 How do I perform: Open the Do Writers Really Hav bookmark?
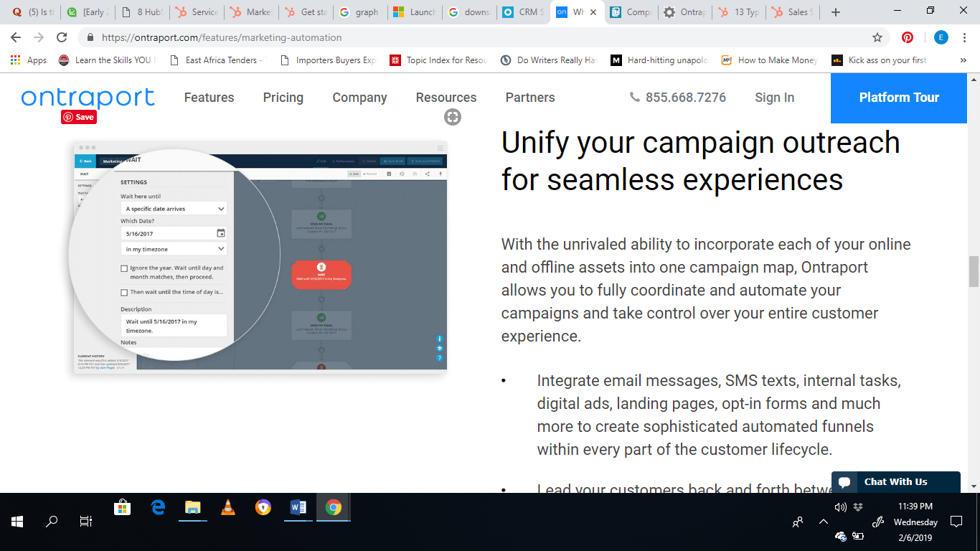(549, 60)
